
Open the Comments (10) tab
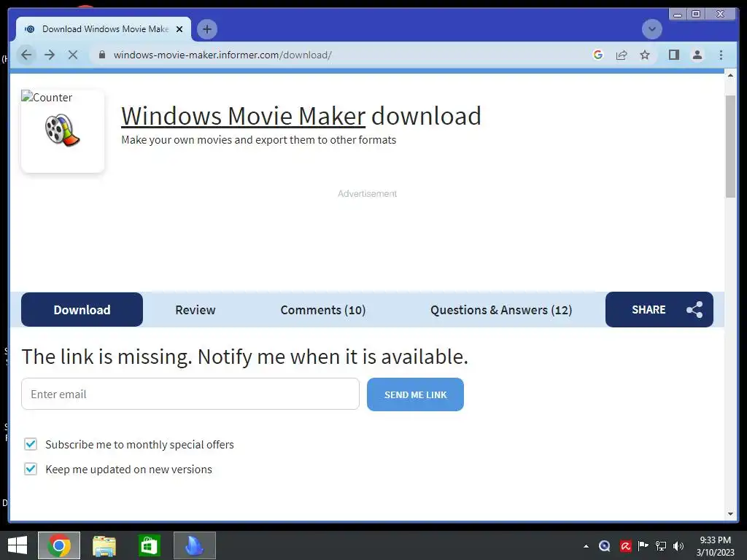323,309
